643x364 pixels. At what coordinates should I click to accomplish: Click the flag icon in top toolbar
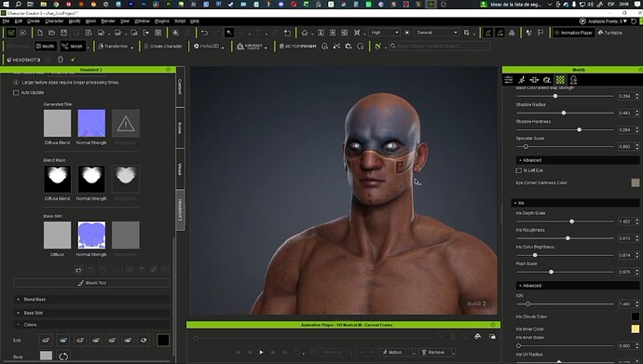(x=540, y=33)
